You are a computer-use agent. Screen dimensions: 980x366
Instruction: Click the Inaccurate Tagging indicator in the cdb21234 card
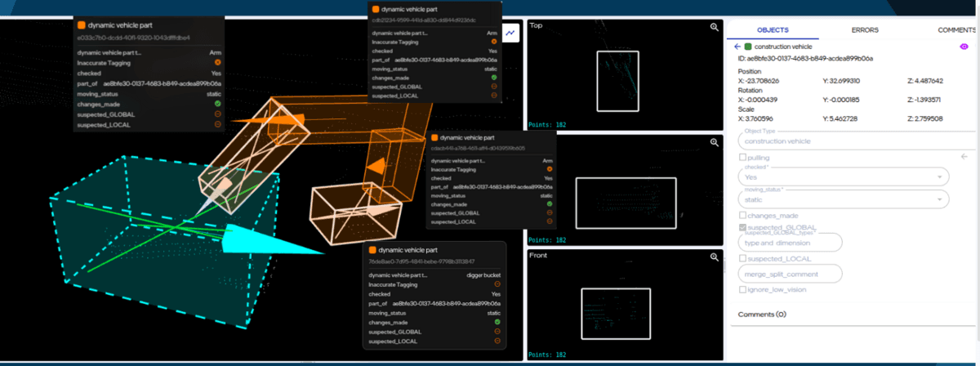click(x=494, y=41)
